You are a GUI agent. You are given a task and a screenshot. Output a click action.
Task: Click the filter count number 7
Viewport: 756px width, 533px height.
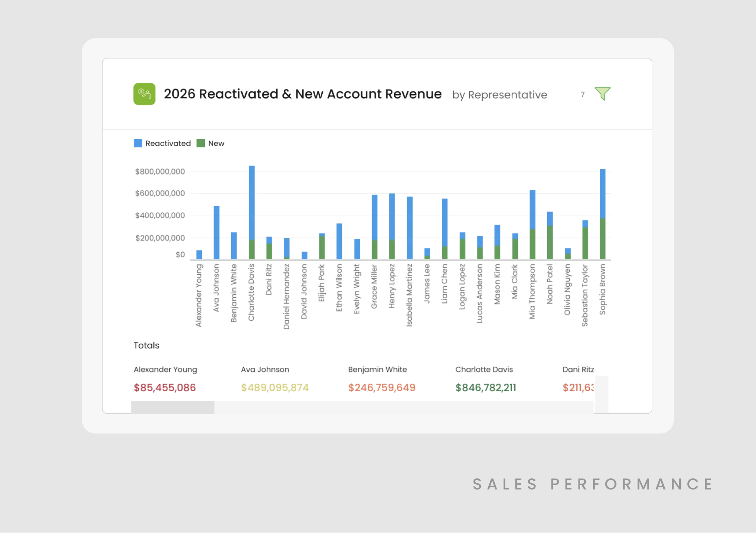(583, 95)
